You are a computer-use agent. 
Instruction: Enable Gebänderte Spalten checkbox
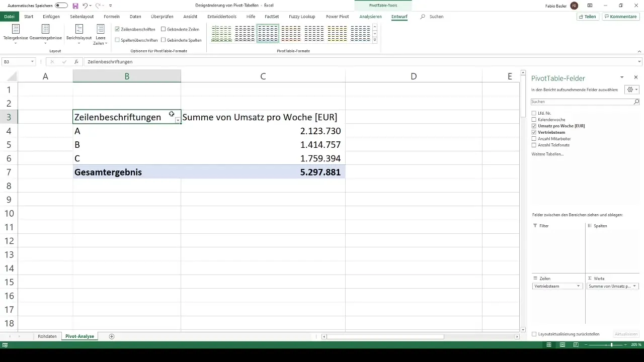(x=164, y=40)
